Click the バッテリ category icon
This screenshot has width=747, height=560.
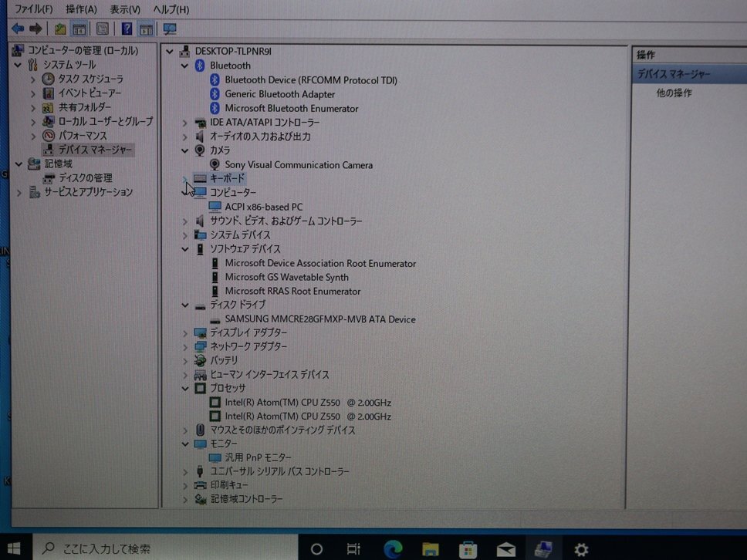click(x=200, y=360)
